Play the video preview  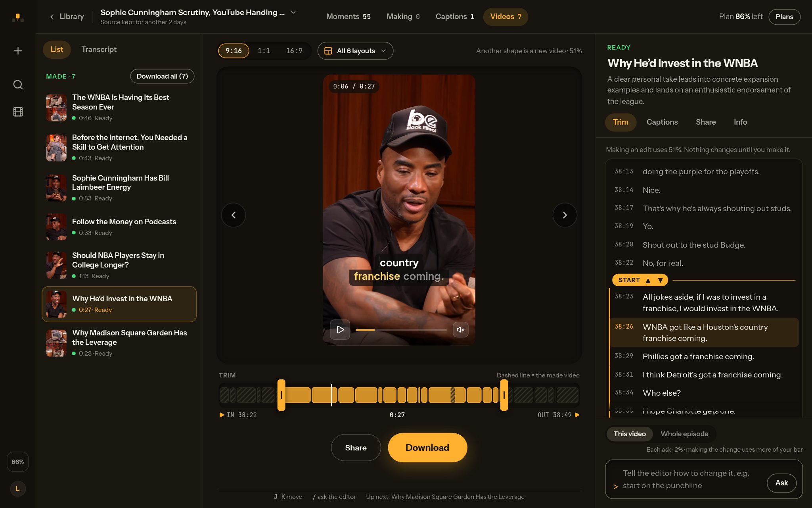(340, 329)
